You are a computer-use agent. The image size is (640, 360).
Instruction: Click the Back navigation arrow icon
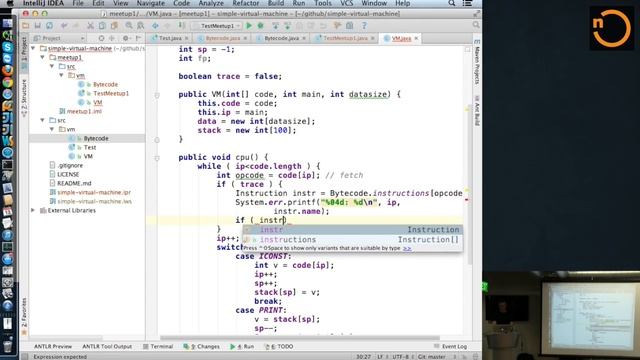(x=155, y=26)
